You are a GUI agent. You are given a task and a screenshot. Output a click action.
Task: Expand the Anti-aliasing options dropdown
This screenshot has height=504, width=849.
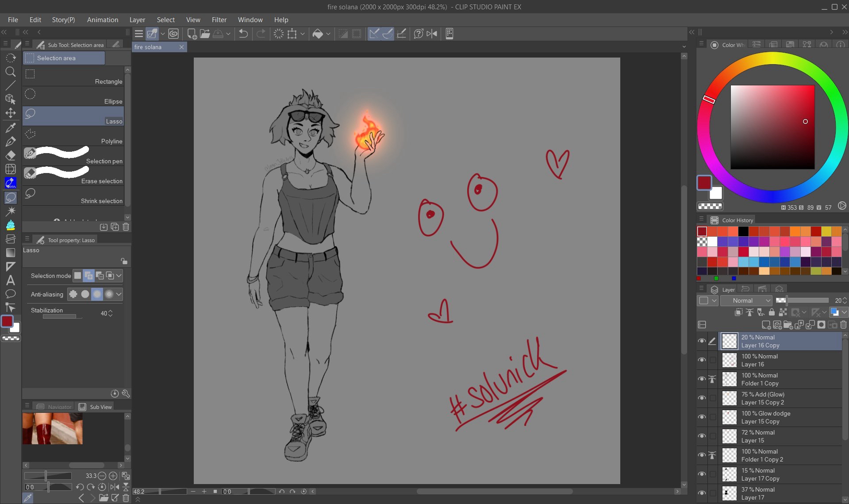pos(119,294)
